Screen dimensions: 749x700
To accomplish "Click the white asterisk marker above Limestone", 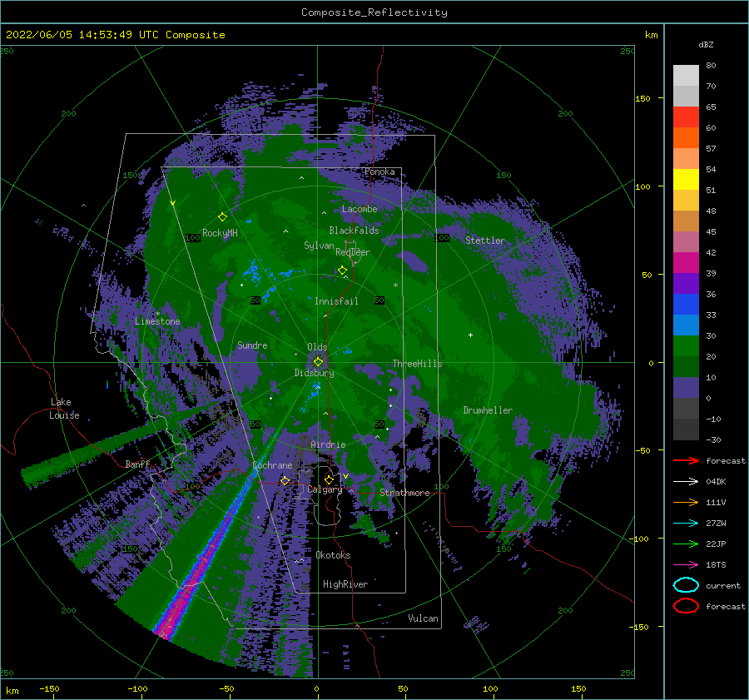I will [157, 314].
